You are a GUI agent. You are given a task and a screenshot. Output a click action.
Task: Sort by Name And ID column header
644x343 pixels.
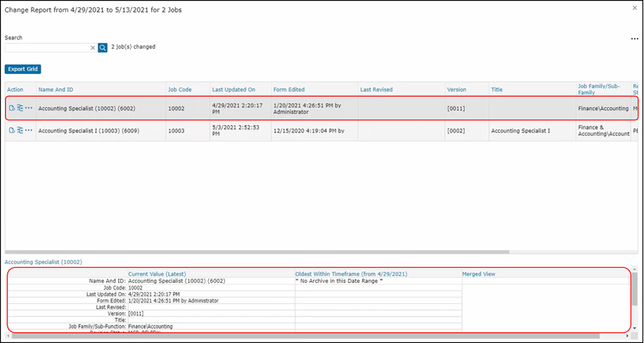56,90
